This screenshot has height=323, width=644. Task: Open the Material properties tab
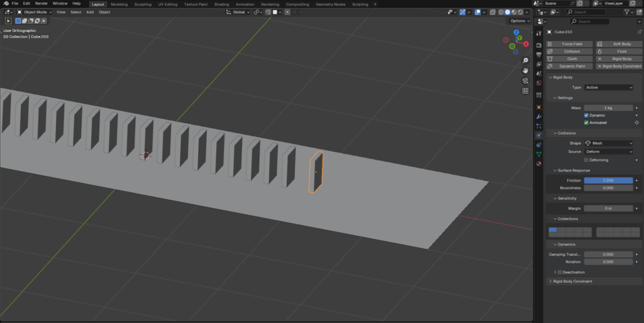coord(539,164)
